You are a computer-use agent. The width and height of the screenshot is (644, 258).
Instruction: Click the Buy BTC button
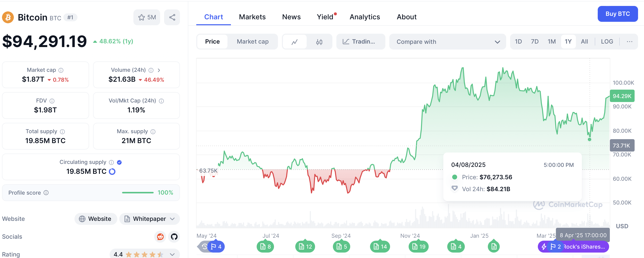tap(618, 14)
